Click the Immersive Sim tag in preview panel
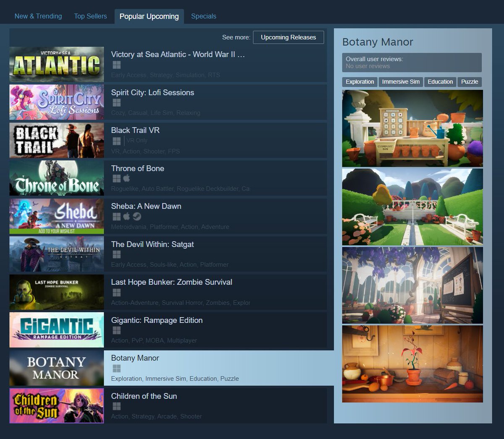 coord(401,82)
